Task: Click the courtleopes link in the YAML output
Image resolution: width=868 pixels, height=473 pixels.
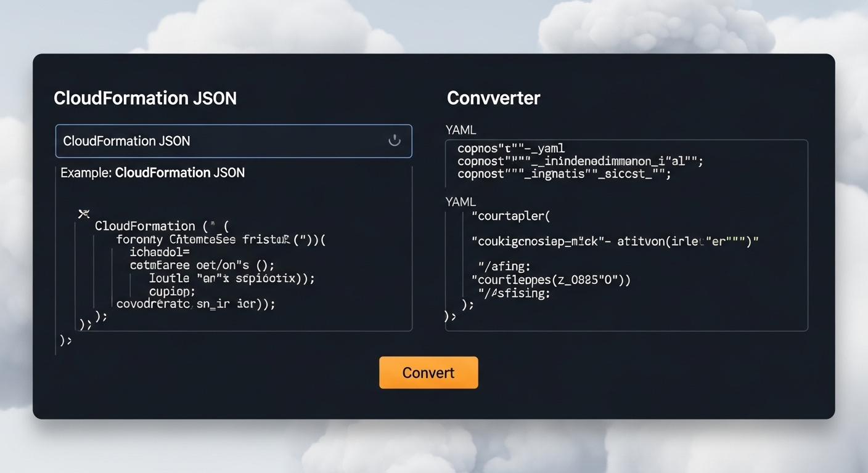Action: point(530,280)
